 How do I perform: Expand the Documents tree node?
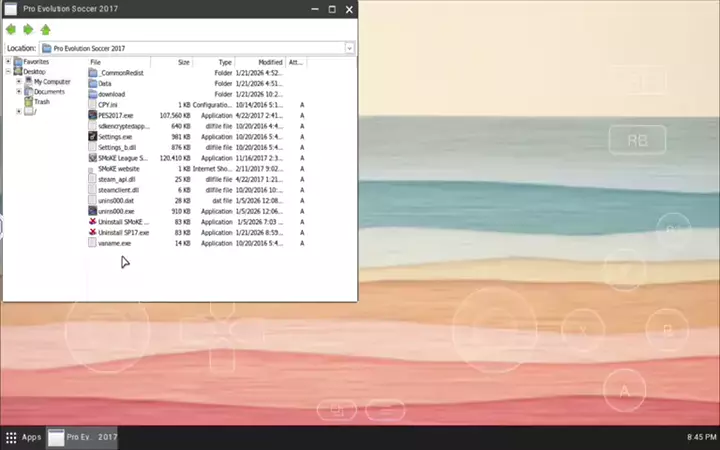click(x=19, y=92)
